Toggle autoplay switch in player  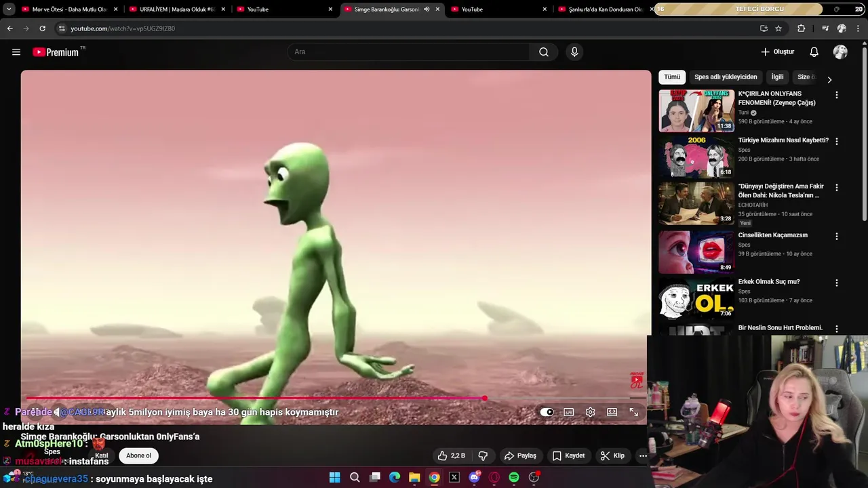[547, 412]
